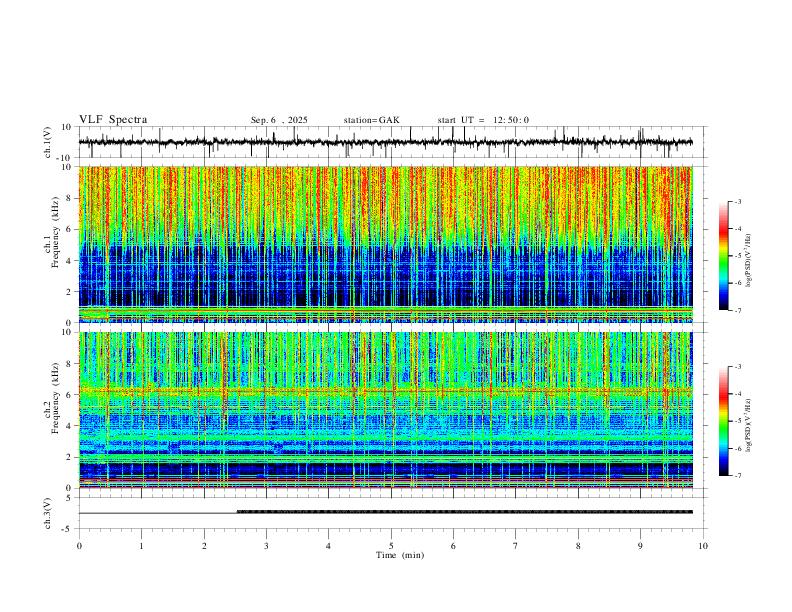Click the "-5" tick on ch.2 colorbar
792x612 pixels.
737,421
